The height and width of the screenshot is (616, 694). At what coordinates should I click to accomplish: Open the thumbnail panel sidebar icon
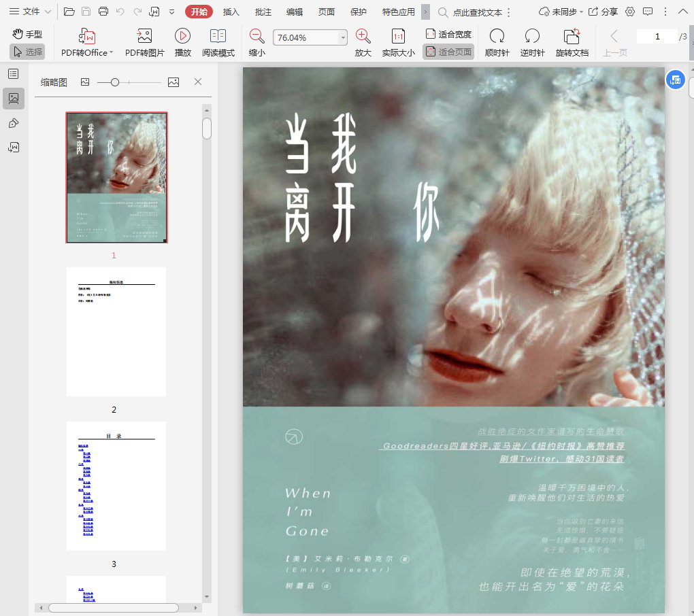click(x=14, y=98)
